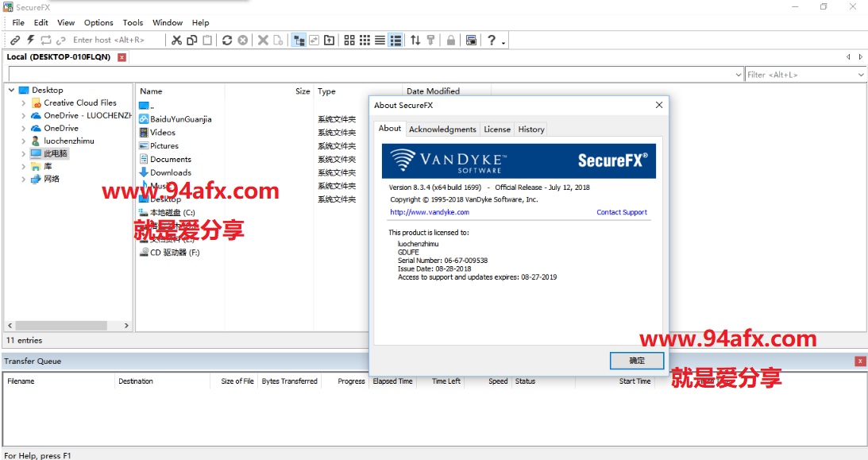Switch to the History tab
The image size is (868, 460).
tap(531, 129)
